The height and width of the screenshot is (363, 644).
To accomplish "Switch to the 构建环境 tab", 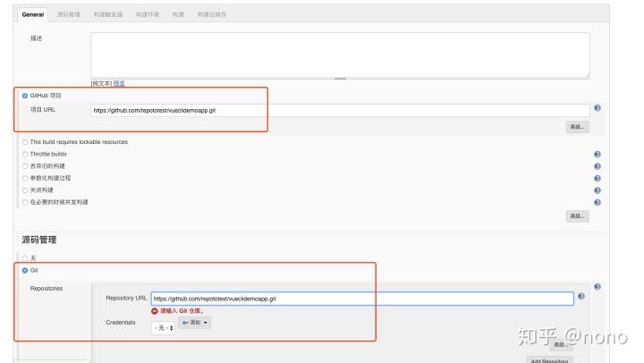I will click(148, 14).
